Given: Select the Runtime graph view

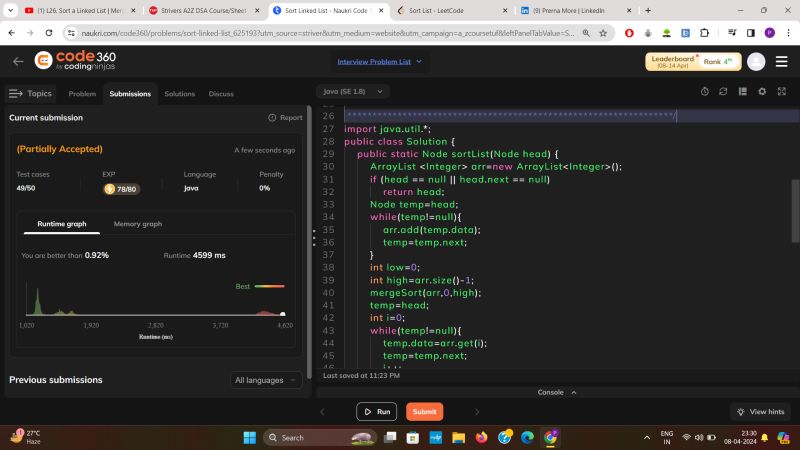Looking at the screenshot, I should coord(61,224).
